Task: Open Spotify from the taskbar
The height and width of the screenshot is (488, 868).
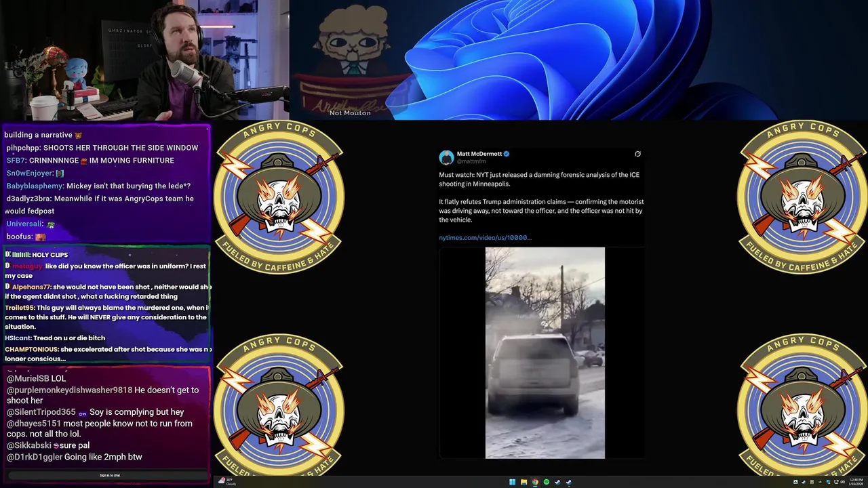Action: [x=546, y=482]
